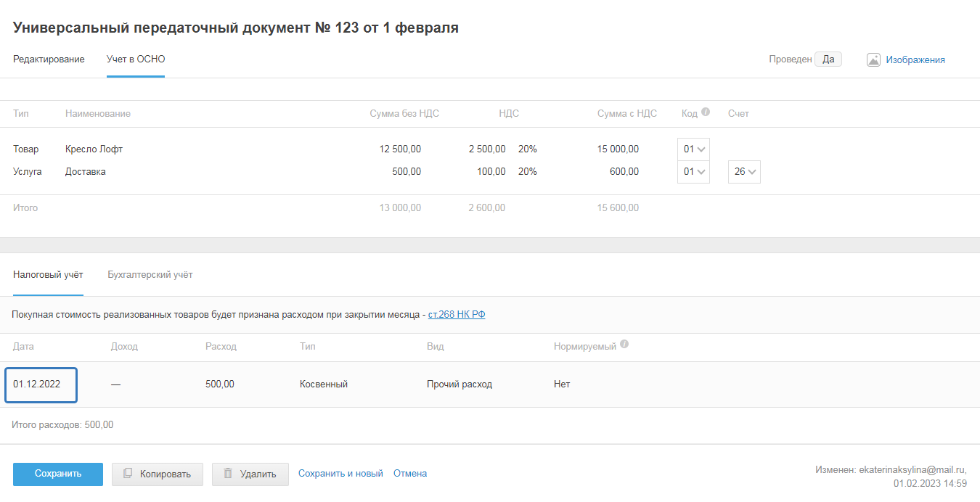Click the info icon beside Нормируемый
Viewport: 980px width, 502px height.
tap(624, 345)
